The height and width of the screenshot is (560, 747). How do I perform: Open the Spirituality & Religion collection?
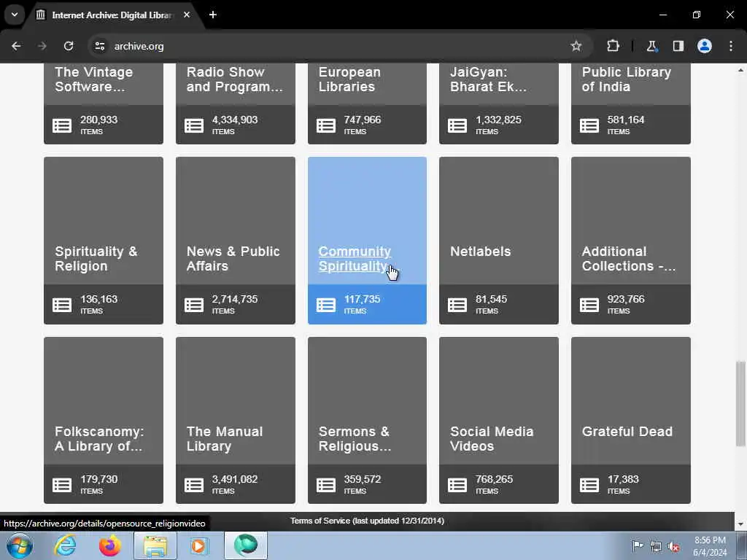click(x=104, y=241)
